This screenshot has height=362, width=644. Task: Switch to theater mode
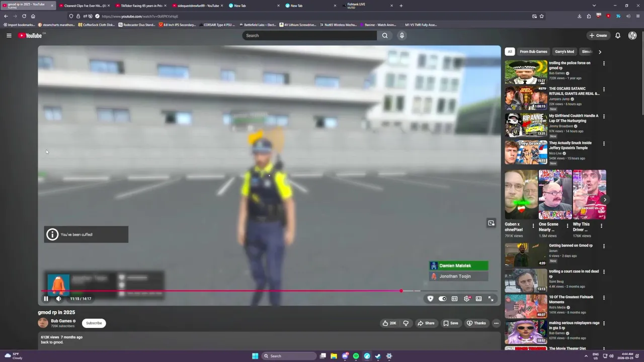pos(479,299)
